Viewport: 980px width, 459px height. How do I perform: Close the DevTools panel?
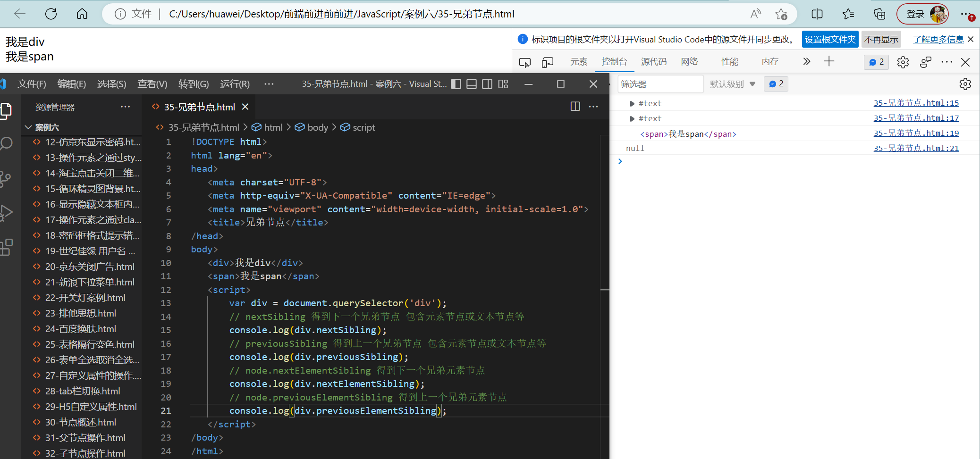click(965, 62)
